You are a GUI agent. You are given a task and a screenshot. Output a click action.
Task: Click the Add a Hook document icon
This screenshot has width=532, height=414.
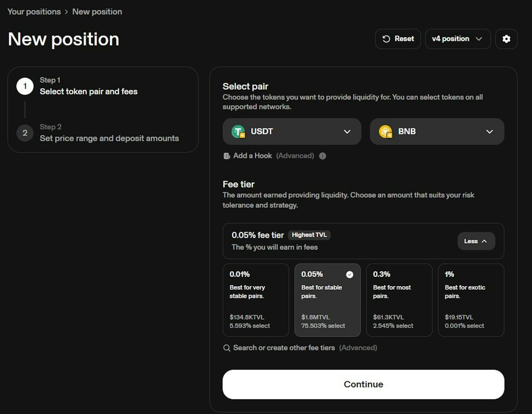(227, 156)
